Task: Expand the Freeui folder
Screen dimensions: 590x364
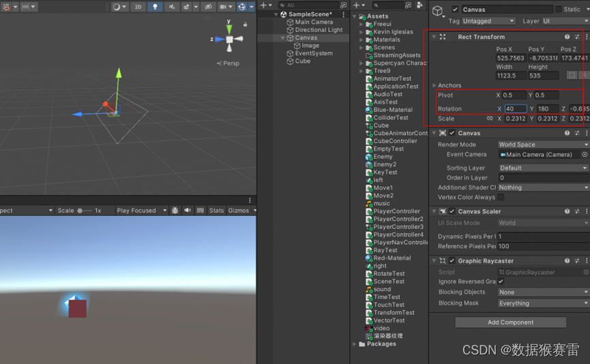Action: click(x=362, y=24)
